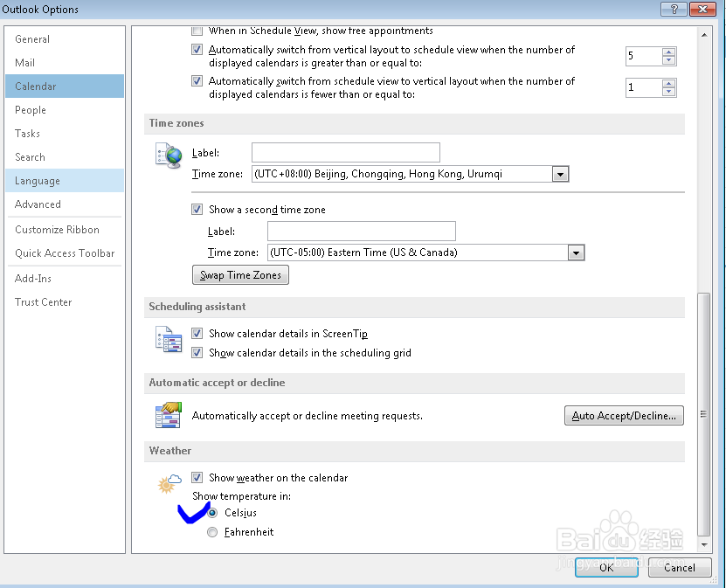Click the Scheduling assistant calendar icon

coord(169,339)
